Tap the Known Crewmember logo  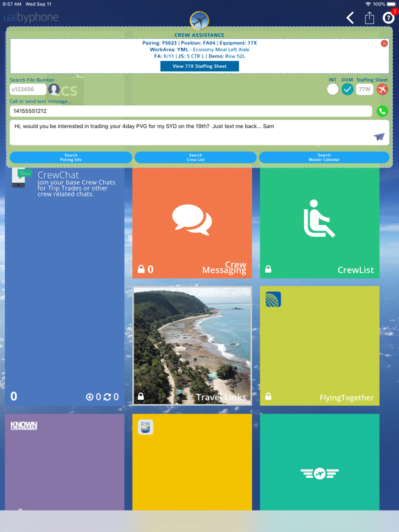coord(24,426)
